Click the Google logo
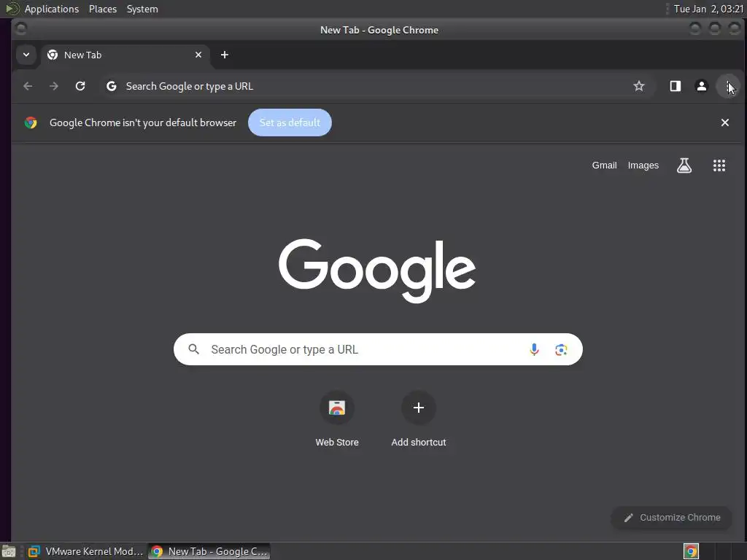747x560 pixels. click(x=377, y=271)
